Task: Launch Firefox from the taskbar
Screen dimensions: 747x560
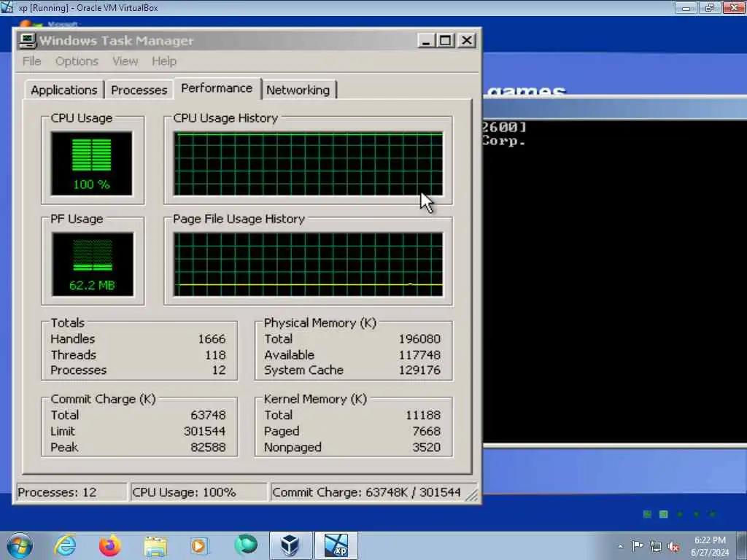Action: tap(109, 545)
